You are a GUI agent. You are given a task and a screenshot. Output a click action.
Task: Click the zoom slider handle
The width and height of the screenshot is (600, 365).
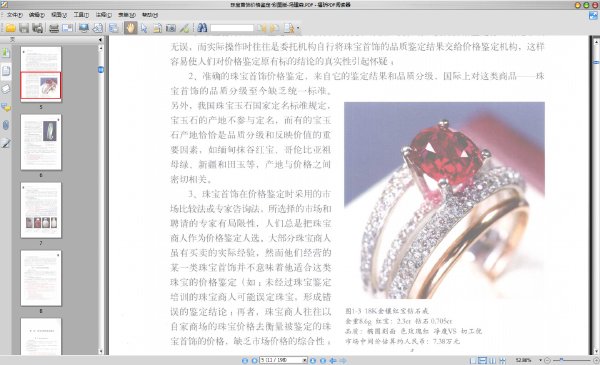point(561,360)
